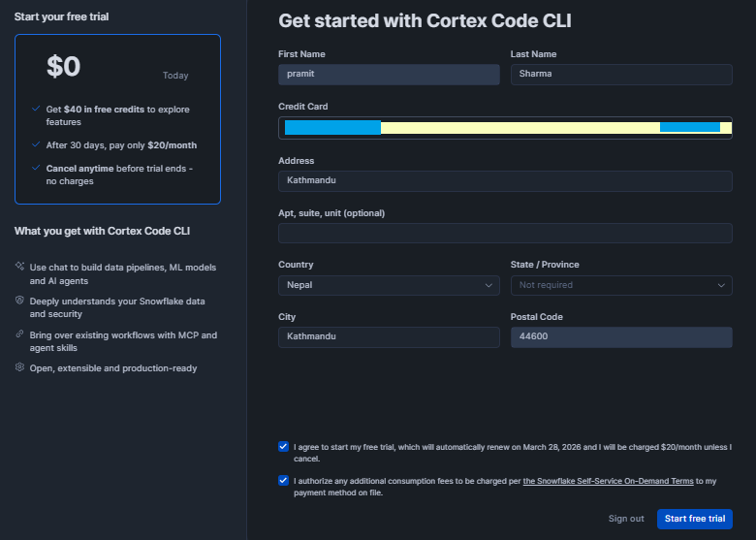Viewport: 756px width, 540px height.
Task: Click the checkmark beside After 30 days
Action: [x=36, y=144]
